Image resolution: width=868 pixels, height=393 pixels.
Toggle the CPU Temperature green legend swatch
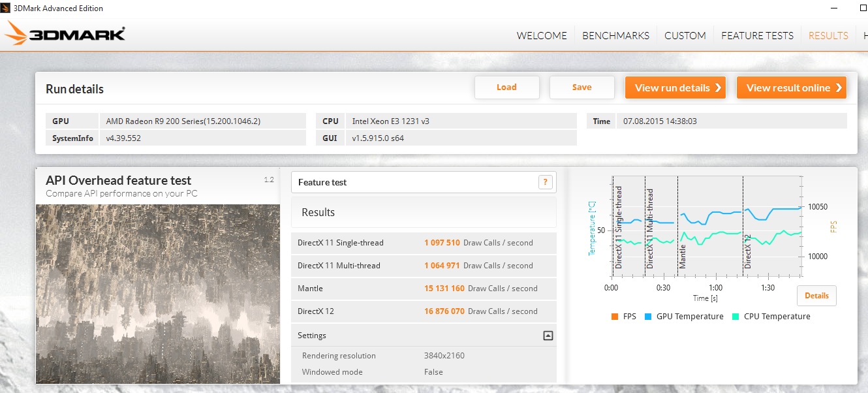pos(736,317)
